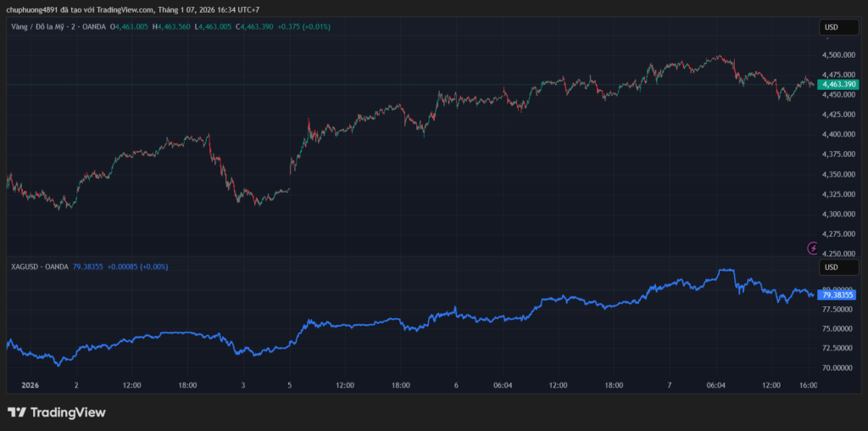The height and width of the screenshot is (431, 868).
Task: Click the purple lightning bolt icon
Action: click(x=814, y=249)
